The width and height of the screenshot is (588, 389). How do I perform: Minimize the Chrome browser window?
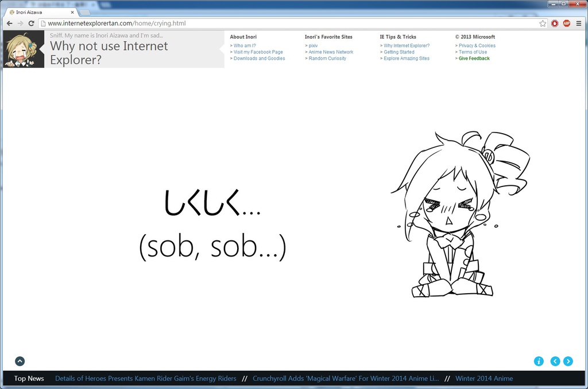point(553,4)
